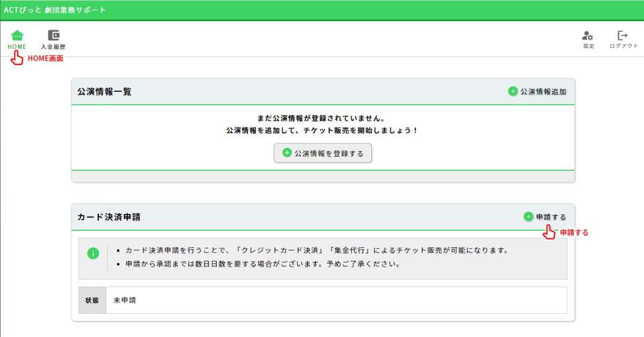Viewport: 644px width, 337px height.
Task: Click the 未申請 status value
Action: click(125, 301)
